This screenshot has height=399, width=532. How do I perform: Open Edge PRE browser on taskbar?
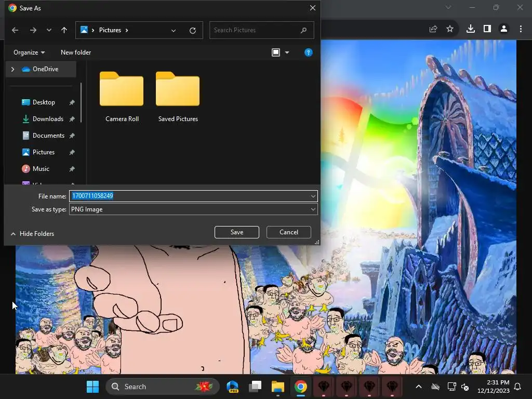click(232, 387)
